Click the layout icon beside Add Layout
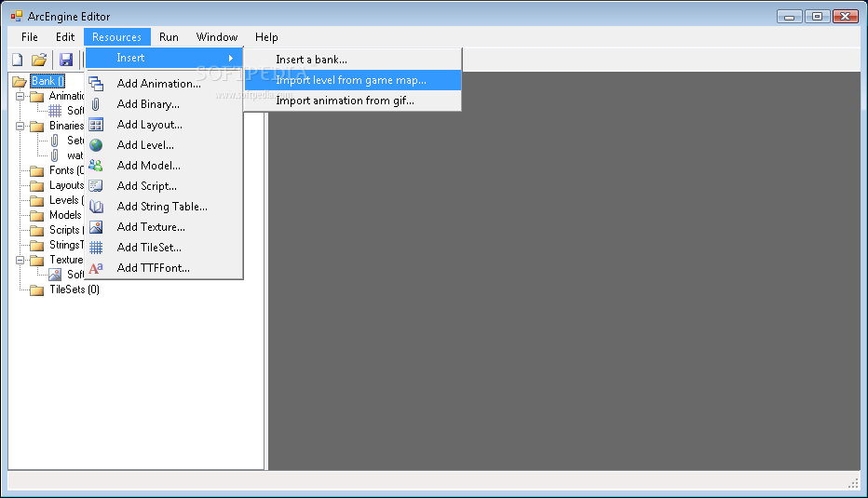Screen dimensions: 868x498 pyautogui.click(x=96, y=125)
